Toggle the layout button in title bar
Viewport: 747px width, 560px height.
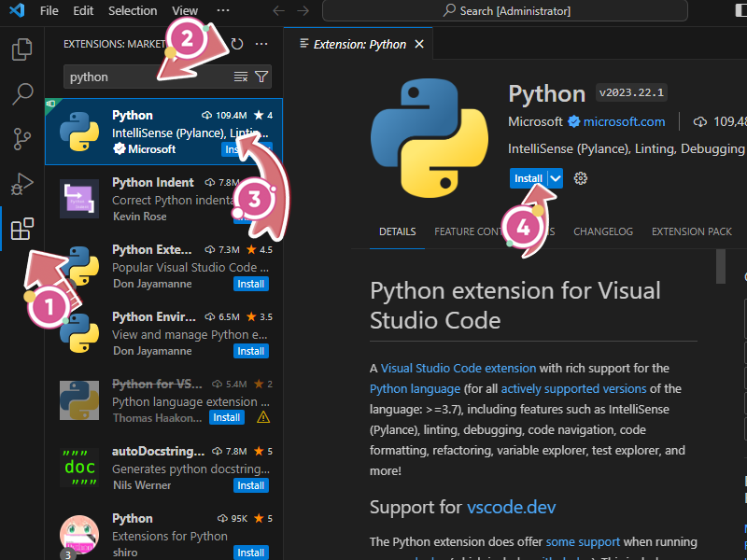pyautogui.click(x=740, y=10)
